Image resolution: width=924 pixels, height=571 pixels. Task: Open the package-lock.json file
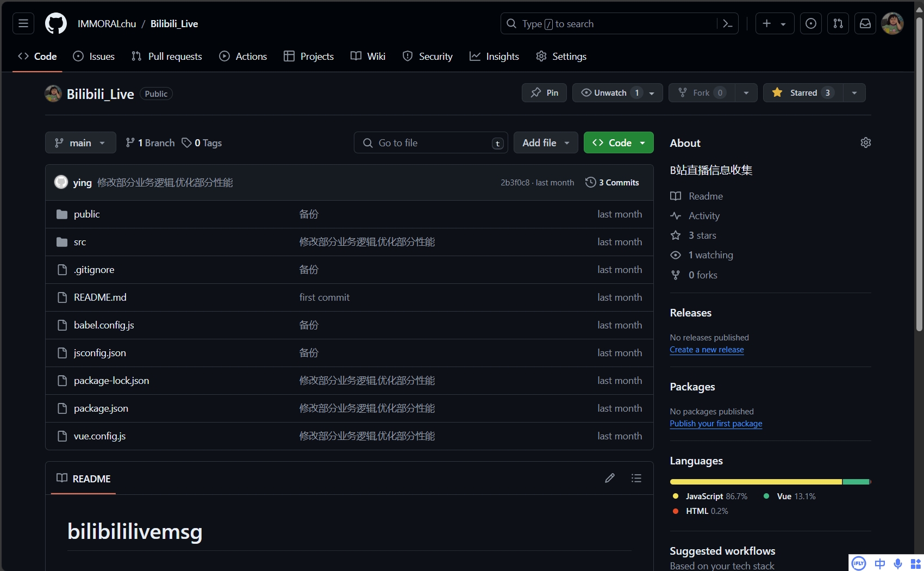click(111, 381)
